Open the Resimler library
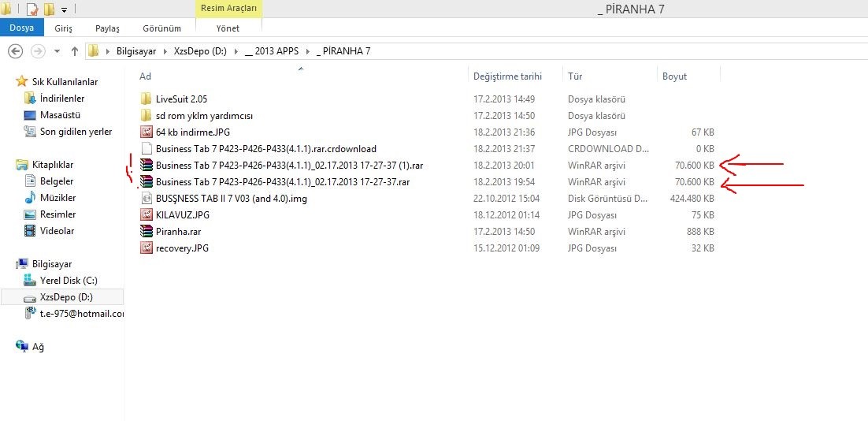The width and height of the screenshot is (868, 421). [57, 214]
